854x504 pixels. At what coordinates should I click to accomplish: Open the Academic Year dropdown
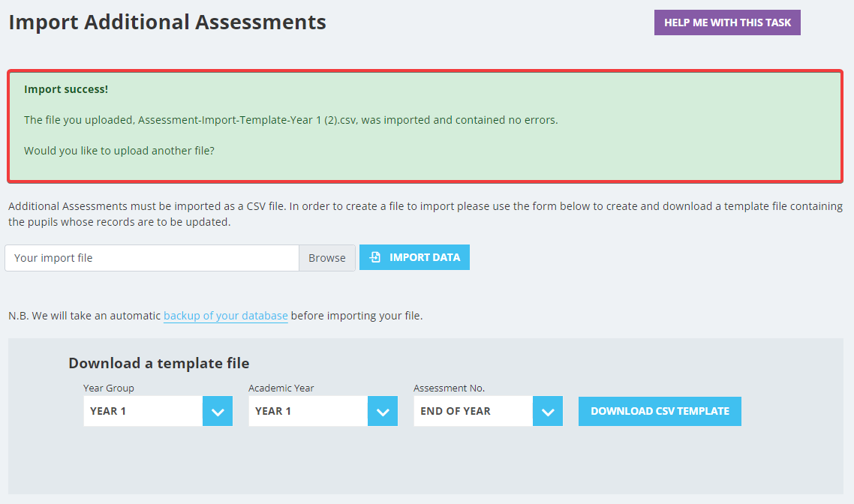tap(323, 411)
